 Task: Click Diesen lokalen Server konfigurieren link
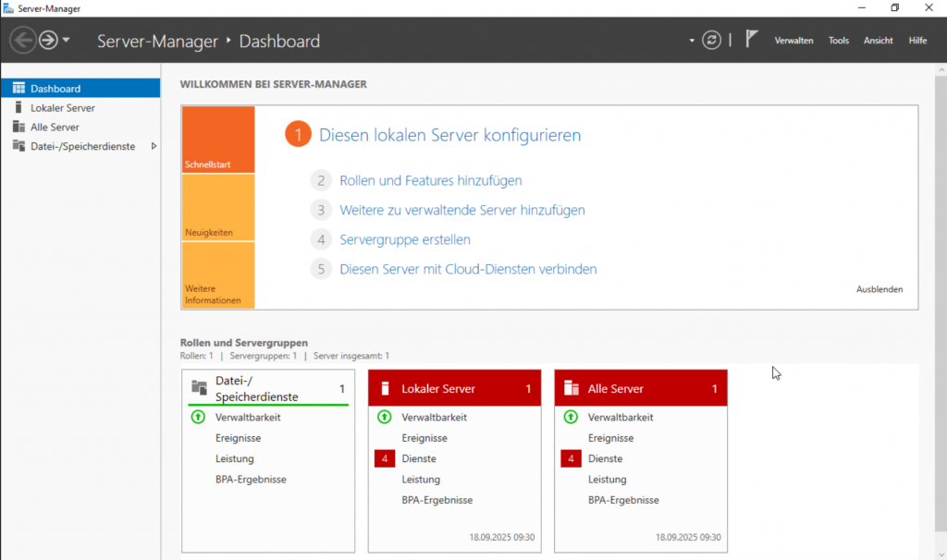[x=449, y=135]
